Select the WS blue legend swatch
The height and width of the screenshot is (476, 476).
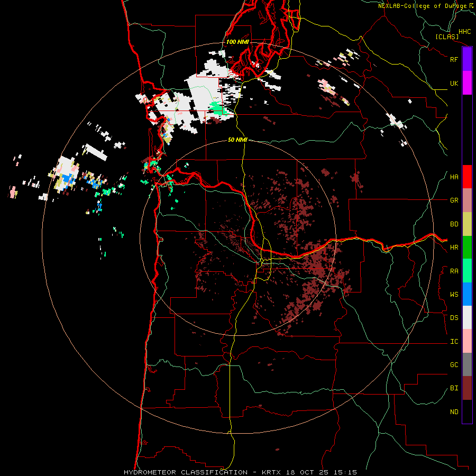pos(467,294)
